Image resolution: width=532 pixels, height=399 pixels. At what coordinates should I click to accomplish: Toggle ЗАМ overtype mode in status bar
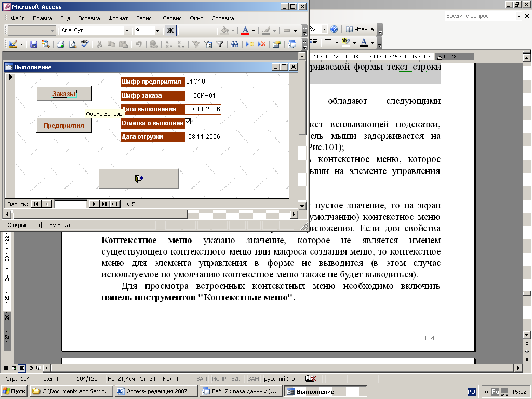click(253, 379)
